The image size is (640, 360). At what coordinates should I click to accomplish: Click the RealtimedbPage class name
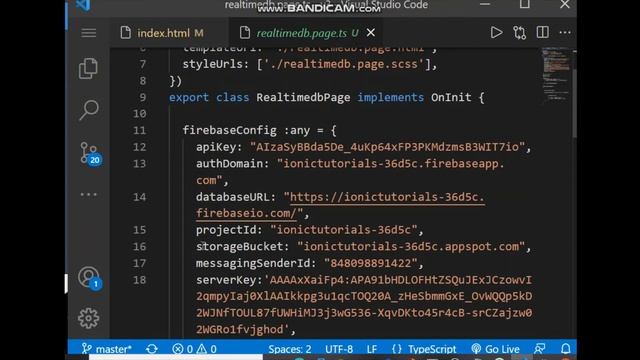pyautogui.click(x=303, y=98)
